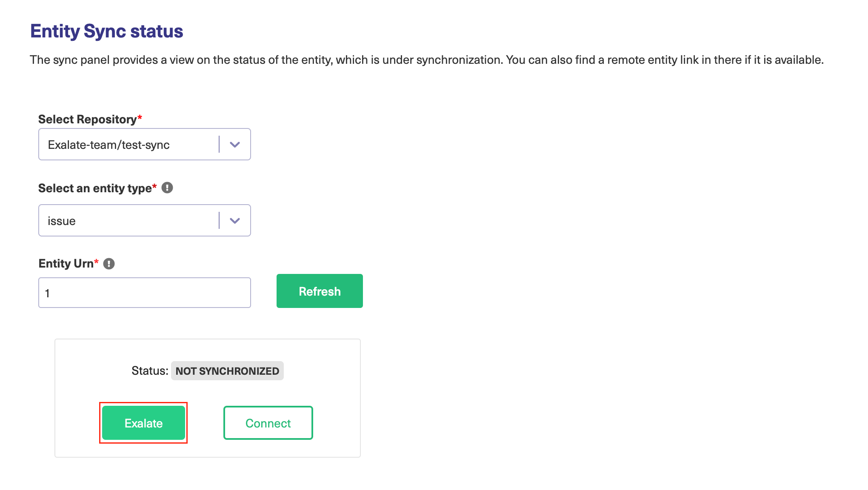Click the Entity Sync status heading
868x490 pixels.
click(x=106, y=31)
